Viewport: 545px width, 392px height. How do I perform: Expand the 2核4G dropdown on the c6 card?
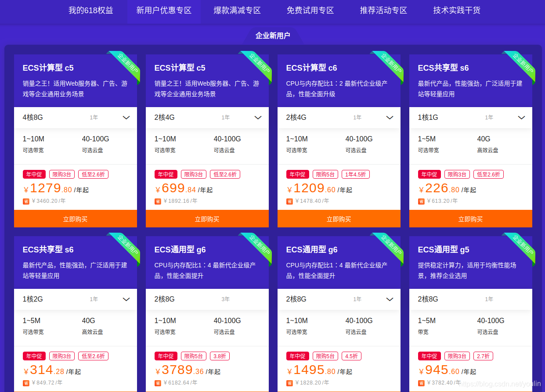[390, 118]
